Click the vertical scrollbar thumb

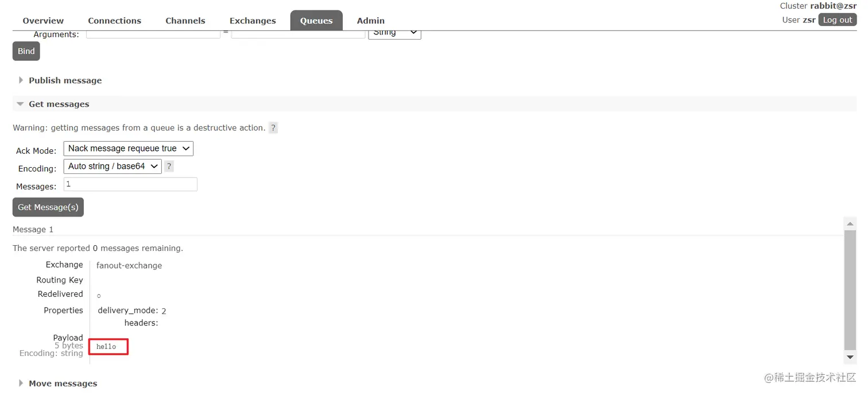pyautogui.click(x=851, y=290)
